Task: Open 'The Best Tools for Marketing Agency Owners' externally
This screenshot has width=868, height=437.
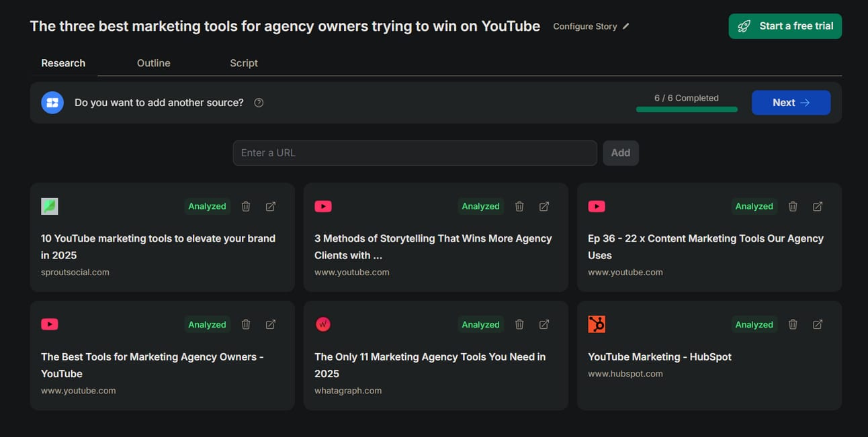Action: [x=271, y=325]
